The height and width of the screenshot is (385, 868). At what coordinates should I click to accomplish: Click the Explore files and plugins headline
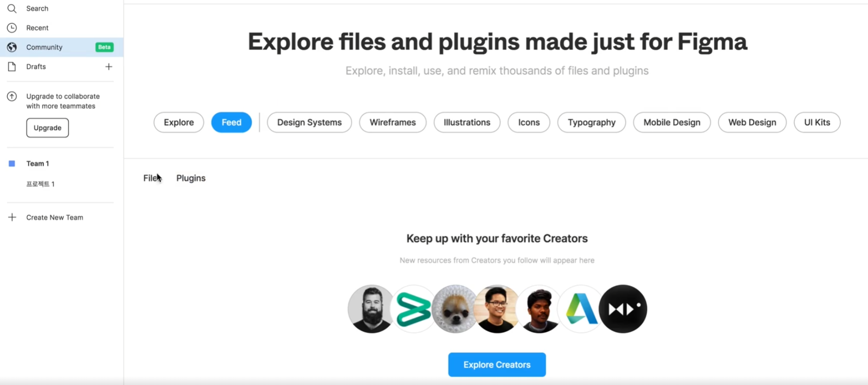497,42
